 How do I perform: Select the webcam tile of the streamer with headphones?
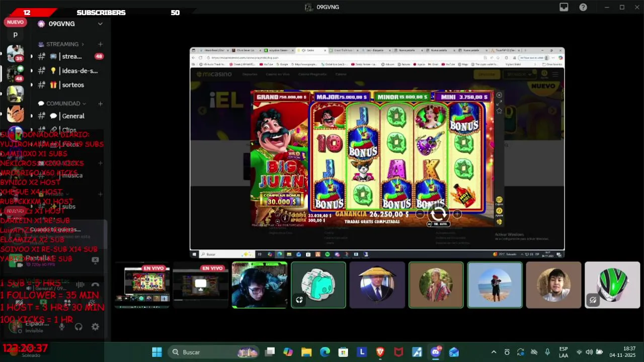260,285
